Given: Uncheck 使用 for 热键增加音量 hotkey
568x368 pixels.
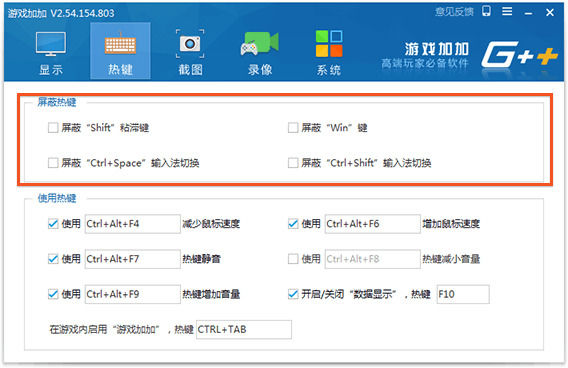Looking at the screenshot, I should pyautogui.click(x=53, y=294).
